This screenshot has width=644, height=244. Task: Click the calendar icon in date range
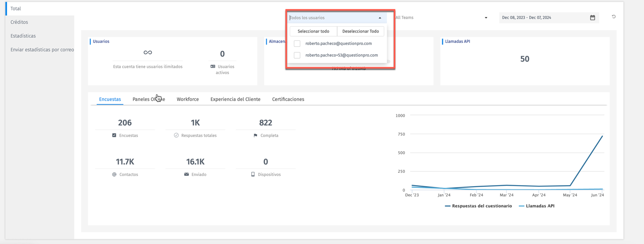(x=592, y=18)
